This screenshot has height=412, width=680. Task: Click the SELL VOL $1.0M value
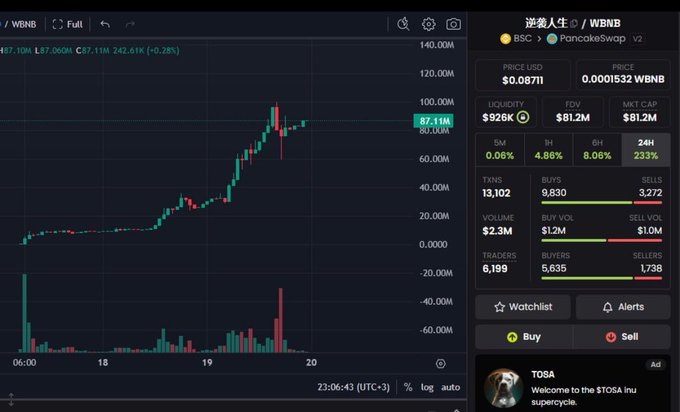[650, 230]
